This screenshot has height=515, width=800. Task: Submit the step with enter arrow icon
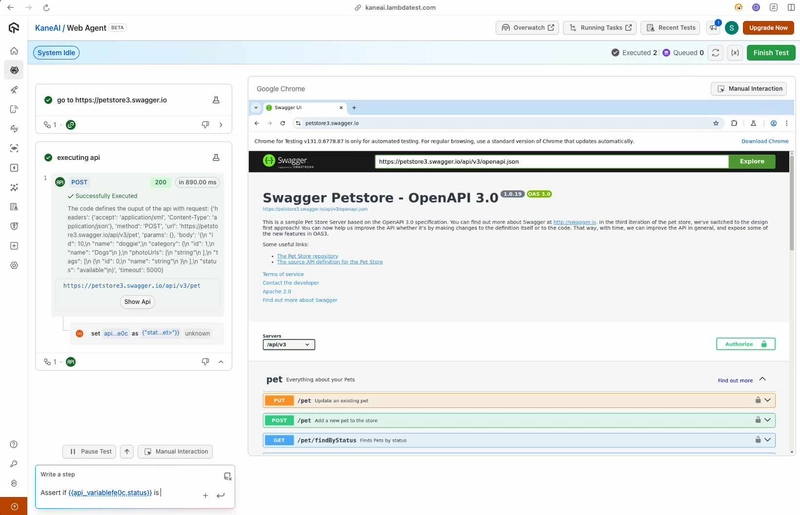[x=220, y=495]
